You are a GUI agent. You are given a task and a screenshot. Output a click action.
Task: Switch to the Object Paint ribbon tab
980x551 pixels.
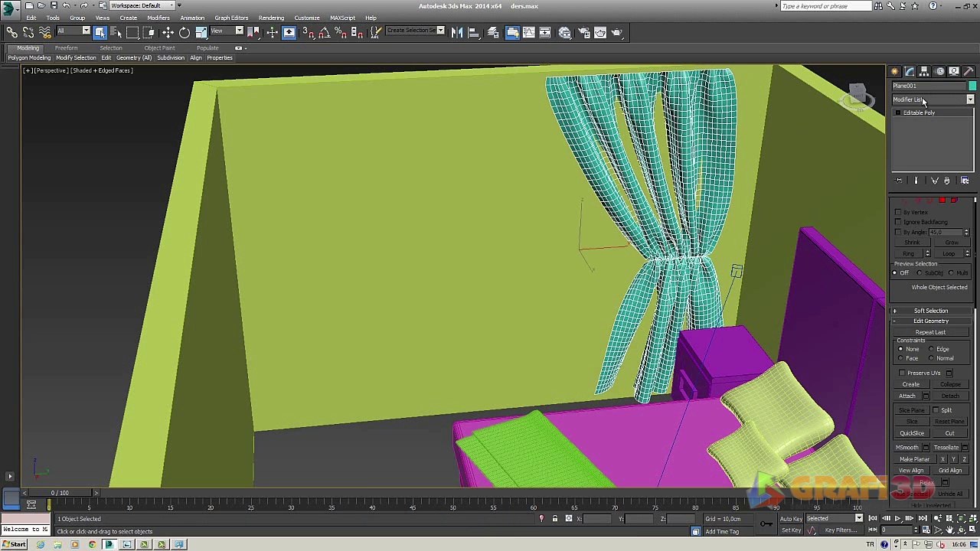point(159,48)
